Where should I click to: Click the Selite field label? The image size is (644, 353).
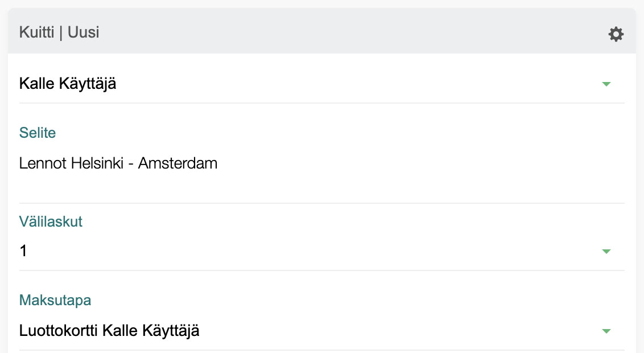(x=38, y=133)
